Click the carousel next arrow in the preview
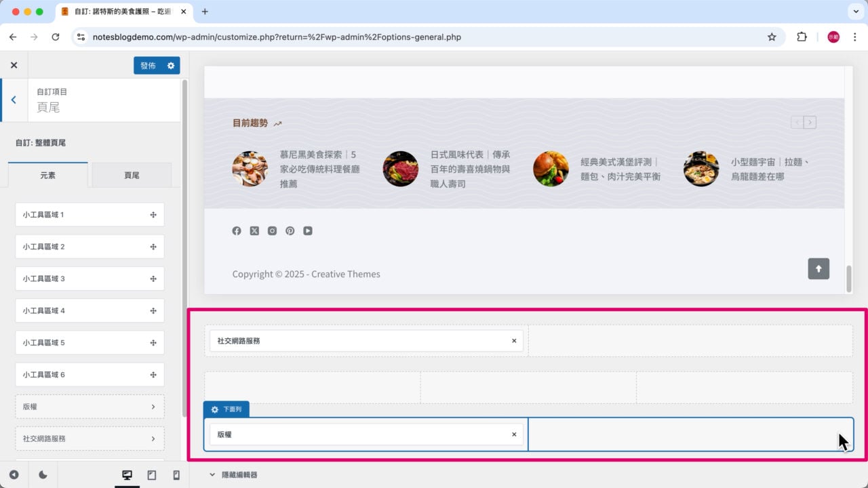 click(x=810, y=122)
